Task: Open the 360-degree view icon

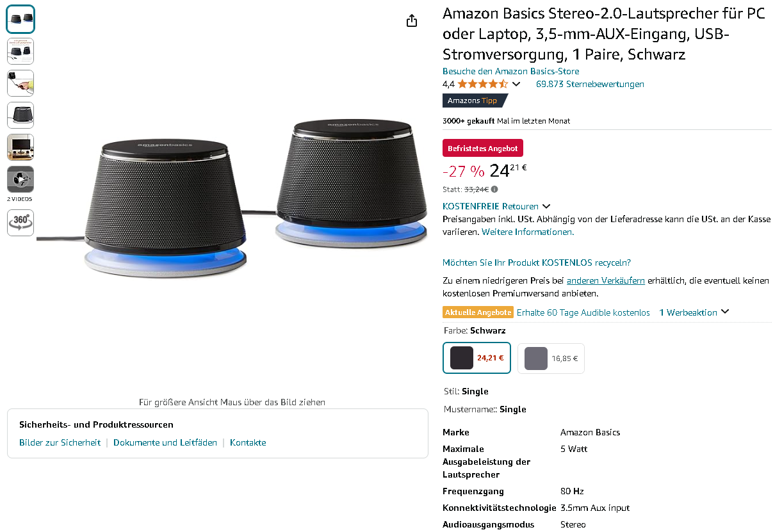Action: click(x=20, y=222)
